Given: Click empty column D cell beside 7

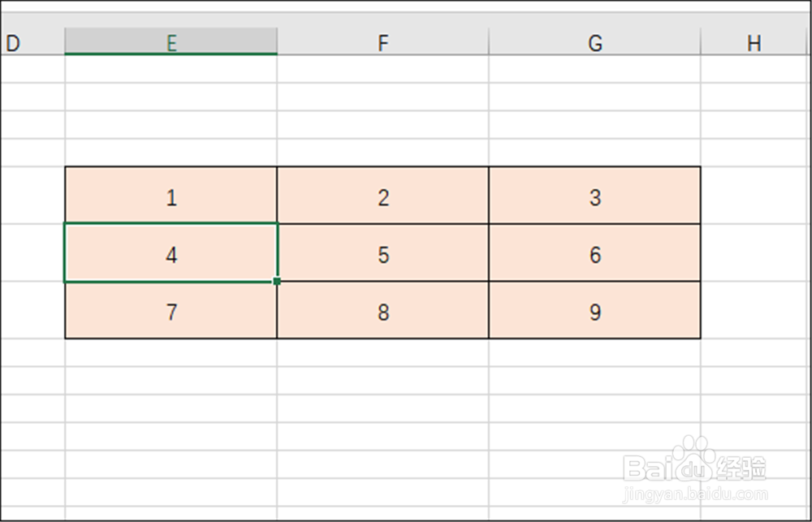Looking at the screenshot, I should point(32,311).
